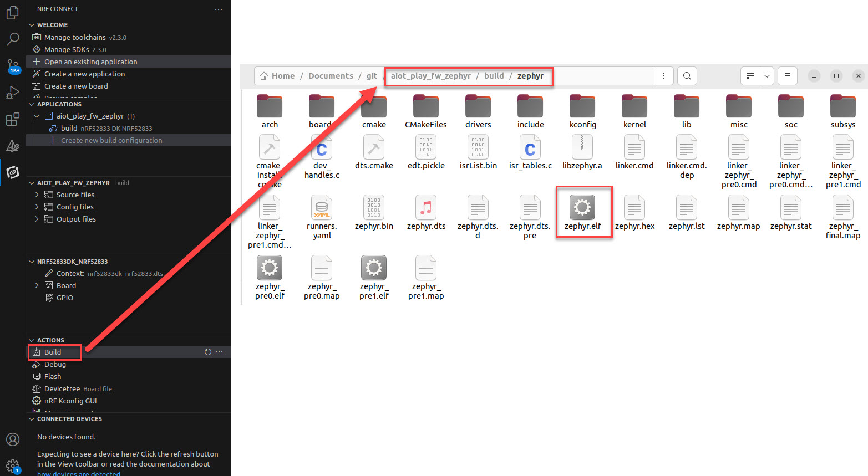
Task: Toggle file manager list view
Action: (x=750, y=76)
